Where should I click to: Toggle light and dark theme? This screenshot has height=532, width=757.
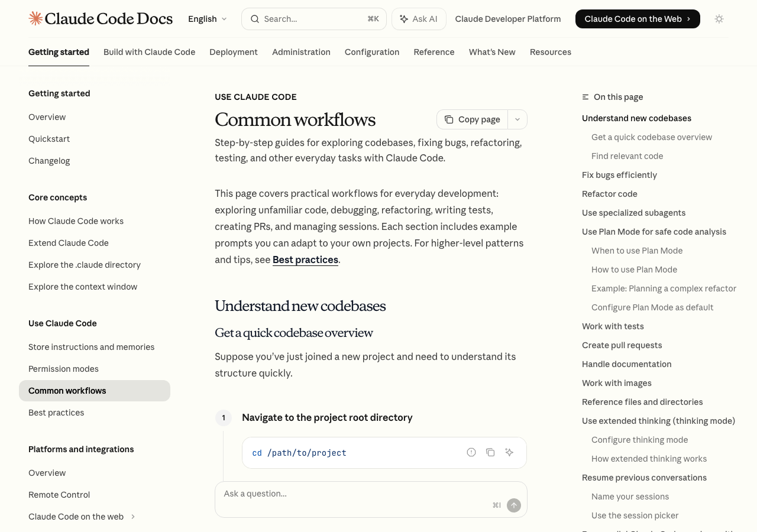point(719,18)
